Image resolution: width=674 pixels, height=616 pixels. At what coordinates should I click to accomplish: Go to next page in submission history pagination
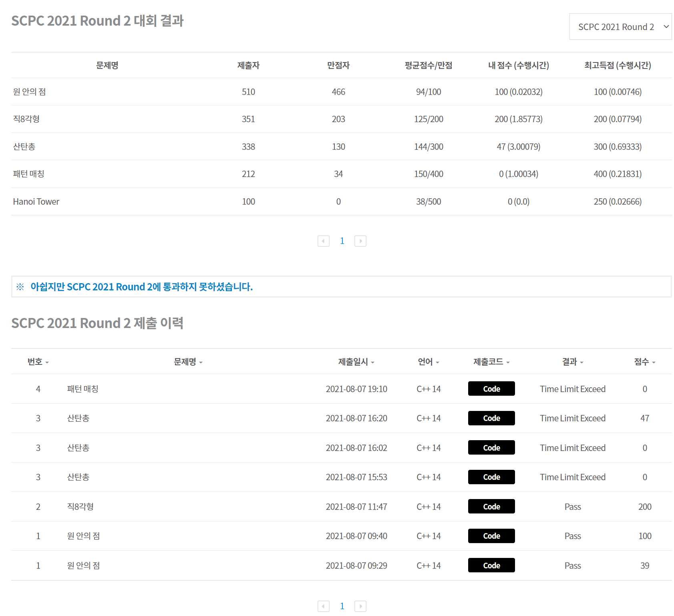click(360, 606)
